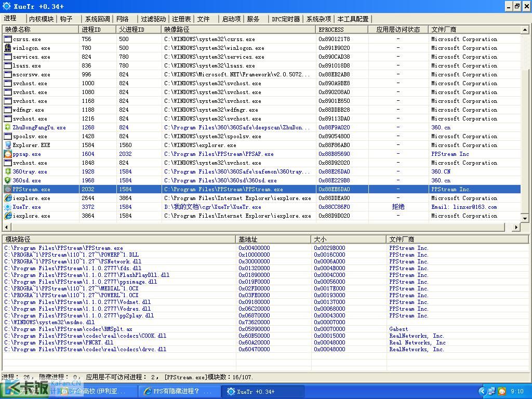Switch to the 系统回调 tab

click(x=97, y=19)
